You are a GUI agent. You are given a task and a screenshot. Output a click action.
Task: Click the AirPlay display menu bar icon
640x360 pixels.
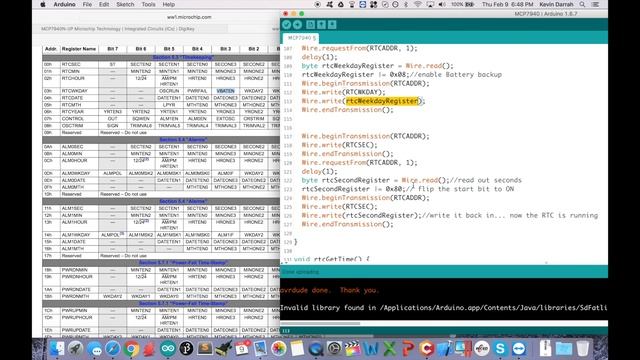click(x=430, y=4)
